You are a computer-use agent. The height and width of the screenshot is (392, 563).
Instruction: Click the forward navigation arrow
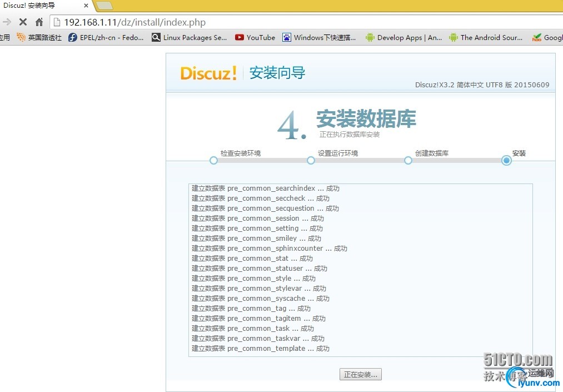click(7, 22)
